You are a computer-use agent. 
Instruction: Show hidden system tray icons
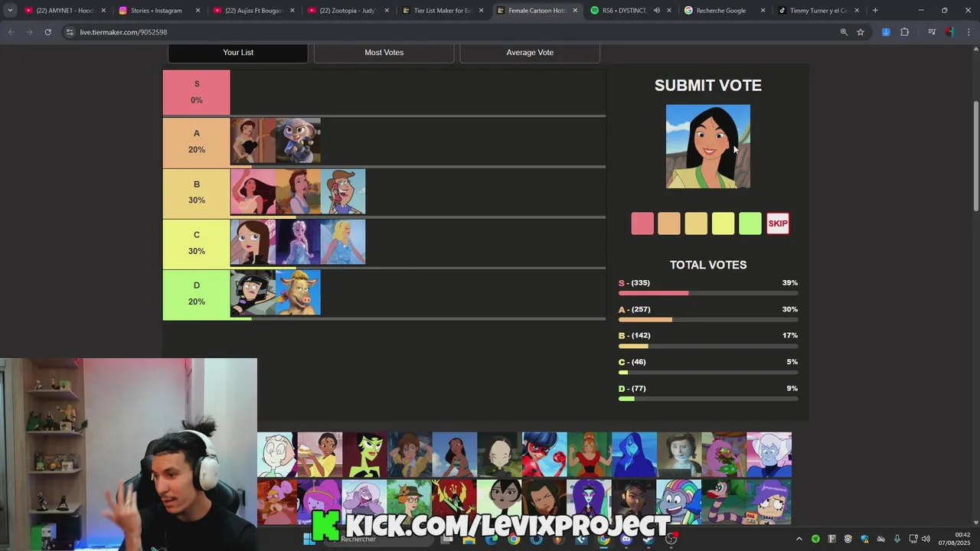pos(799,539)
